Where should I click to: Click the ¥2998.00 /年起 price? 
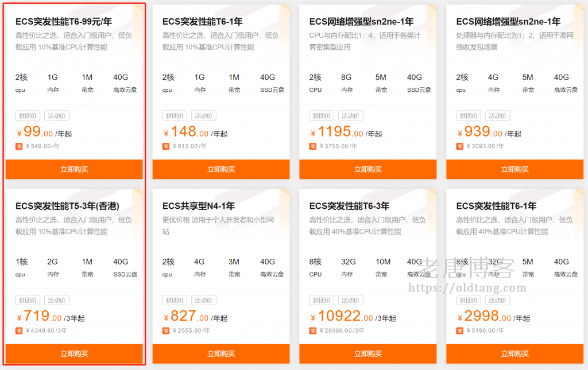[493, 317]
